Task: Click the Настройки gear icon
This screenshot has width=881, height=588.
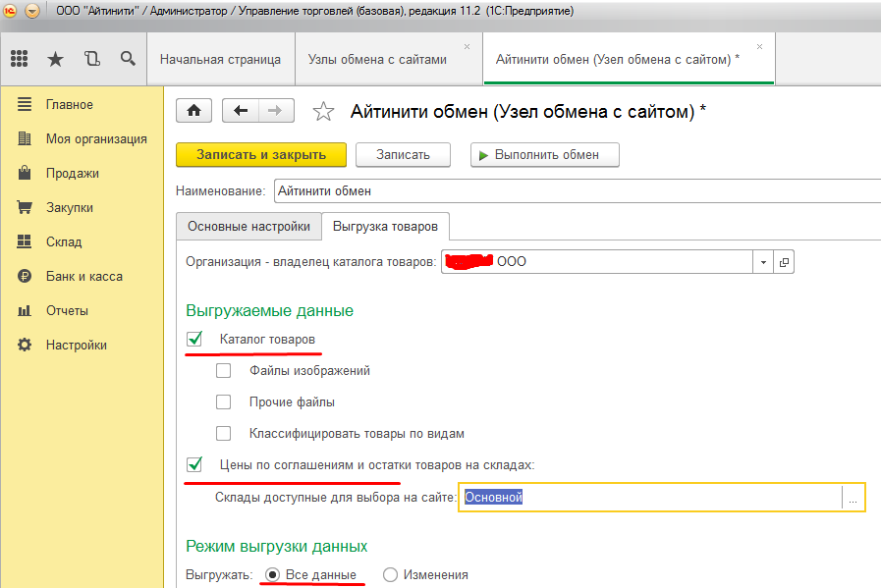Action: tap(25, 345)
